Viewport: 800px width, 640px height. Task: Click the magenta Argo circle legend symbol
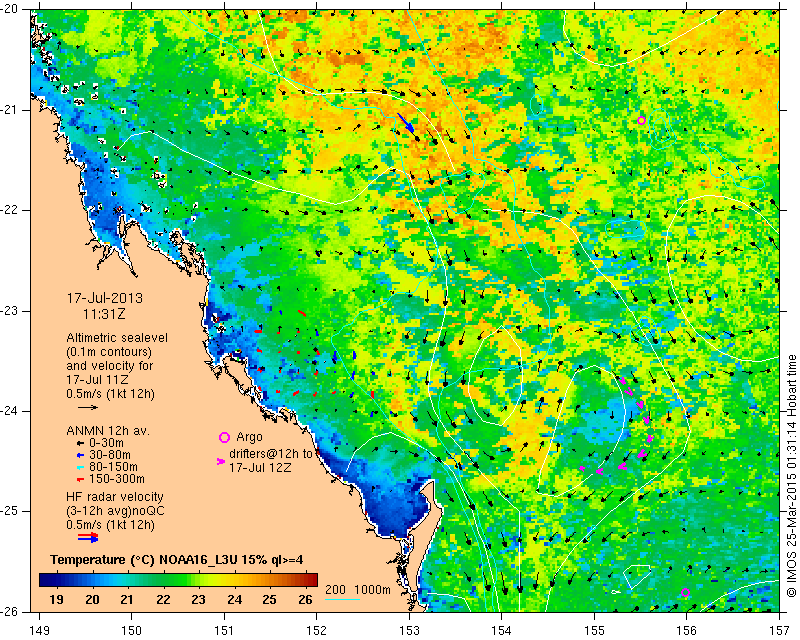[x=224, y=437]
